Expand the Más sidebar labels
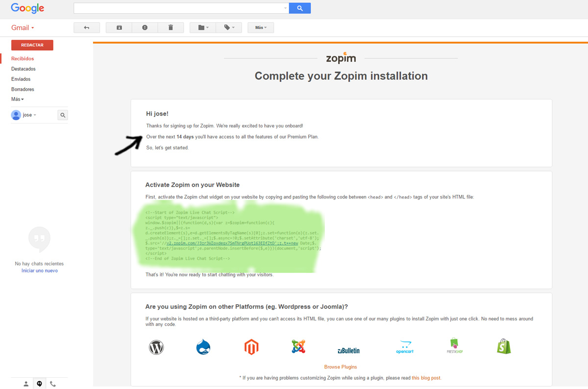 [x=18, y=99]
